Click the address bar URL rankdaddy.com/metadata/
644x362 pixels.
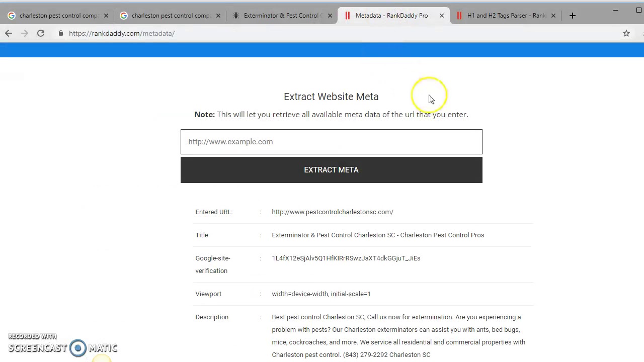pos(122,33)
